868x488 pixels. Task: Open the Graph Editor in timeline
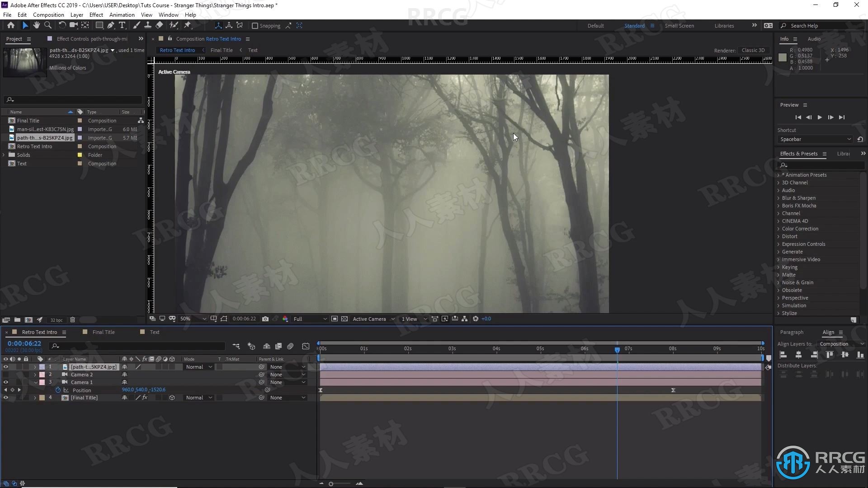(306, 346)
